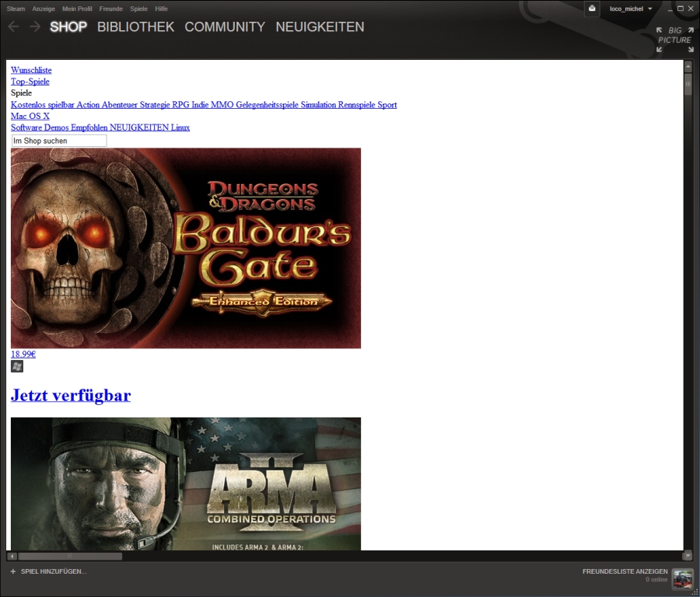Click the vertical scrollbar down arrow

coord(688,556)
